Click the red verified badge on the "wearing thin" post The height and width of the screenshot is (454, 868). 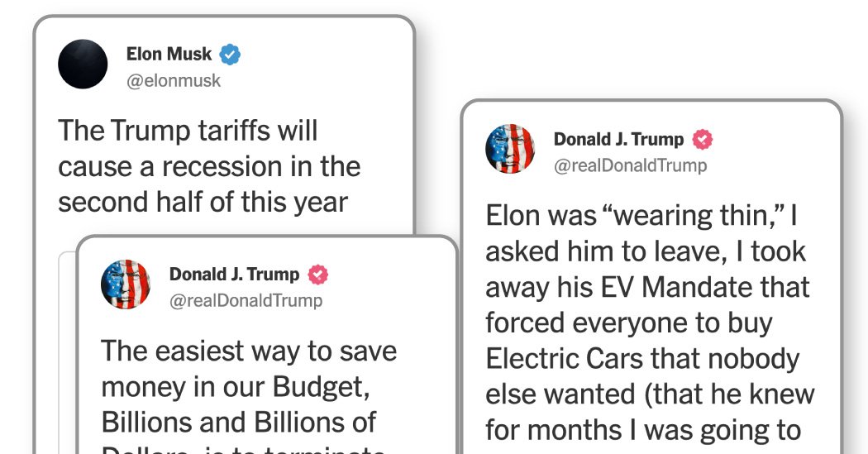[702, 139]
